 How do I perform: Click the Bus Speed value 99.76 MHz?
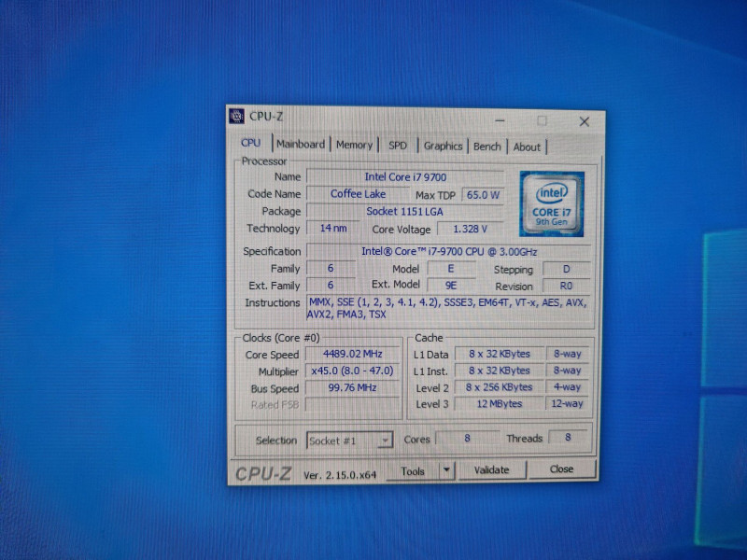(x=353, y=387)
